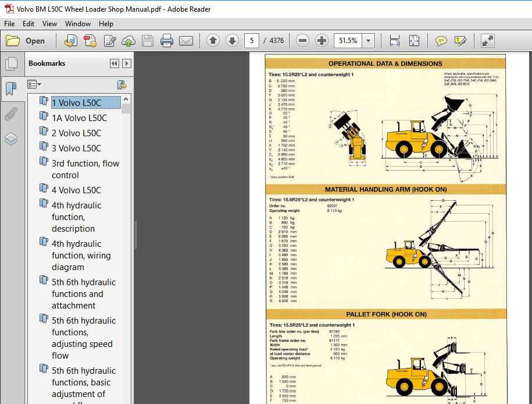This screenshot has height=404, width=532.
Task: Open the Edit menu
Action: [28, 24]
